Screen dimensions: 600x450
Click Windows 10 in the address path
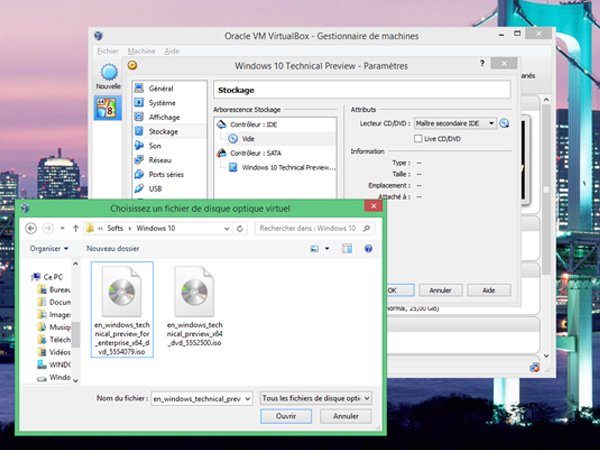(x=156, y=228)
